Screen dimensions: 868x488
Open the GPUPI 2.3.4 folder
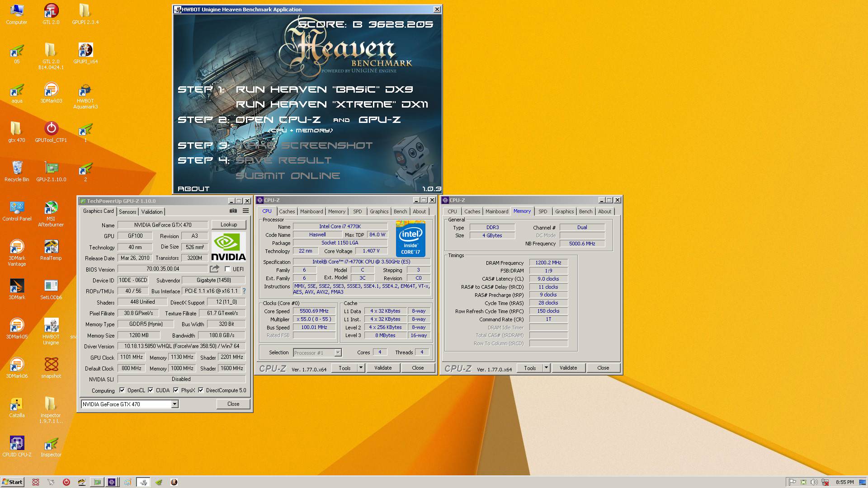coord(85,13)
